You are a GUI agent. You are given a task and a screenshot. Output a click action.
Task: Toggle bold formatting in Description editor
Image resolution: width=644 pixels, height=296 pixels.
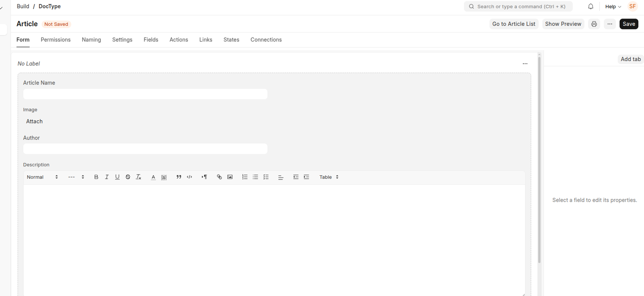[96, 177]
